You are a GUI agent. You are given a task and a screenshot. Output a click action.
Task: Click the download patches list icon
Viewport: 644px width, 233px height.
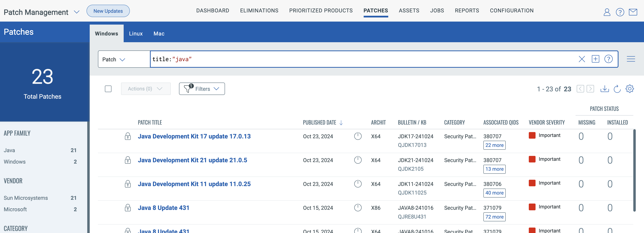604,89
